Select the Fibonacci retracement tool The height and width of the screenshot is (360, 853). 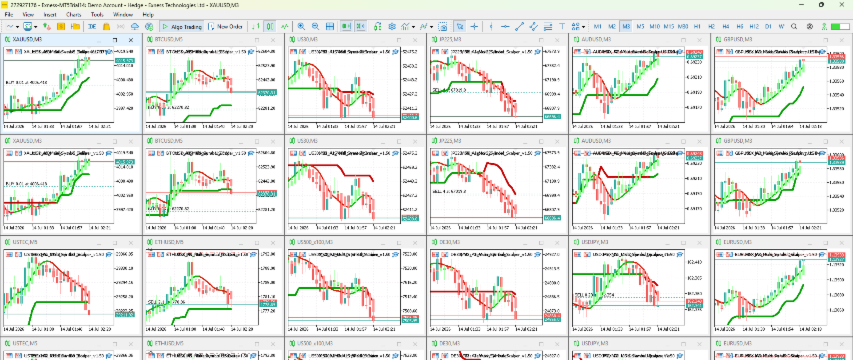coord(548,26)
